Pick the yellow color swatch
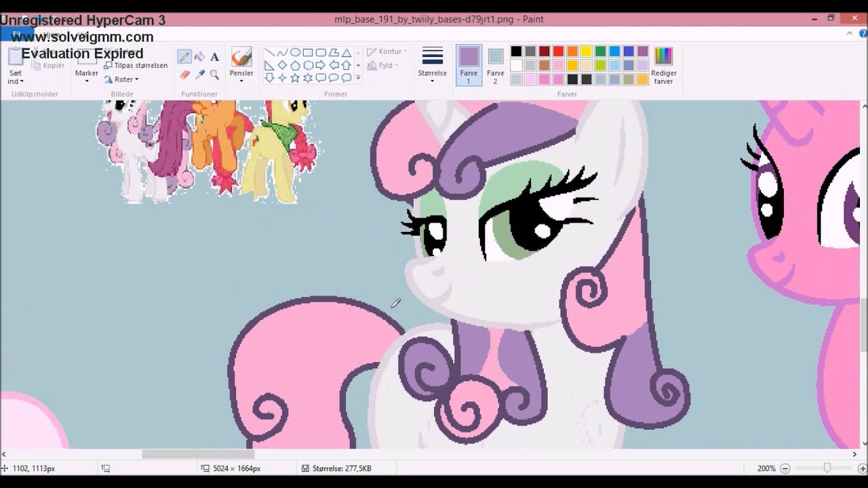This screenshot has width=868, height=488. pos(587,52)
